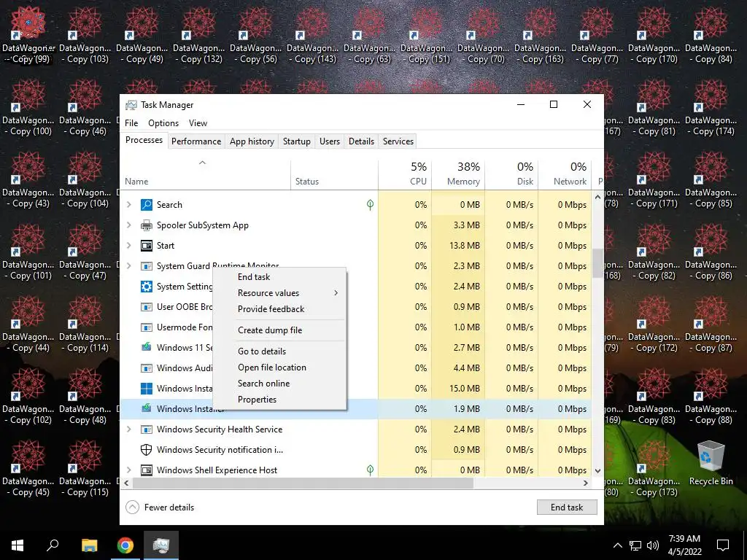747x560 pixels.
Task: Click the Windows Security notification shield icon
Action: (146, 449)
